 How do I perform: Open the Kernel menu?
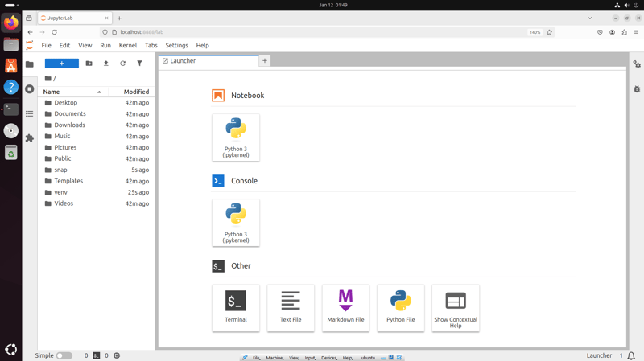coord(127,46)
